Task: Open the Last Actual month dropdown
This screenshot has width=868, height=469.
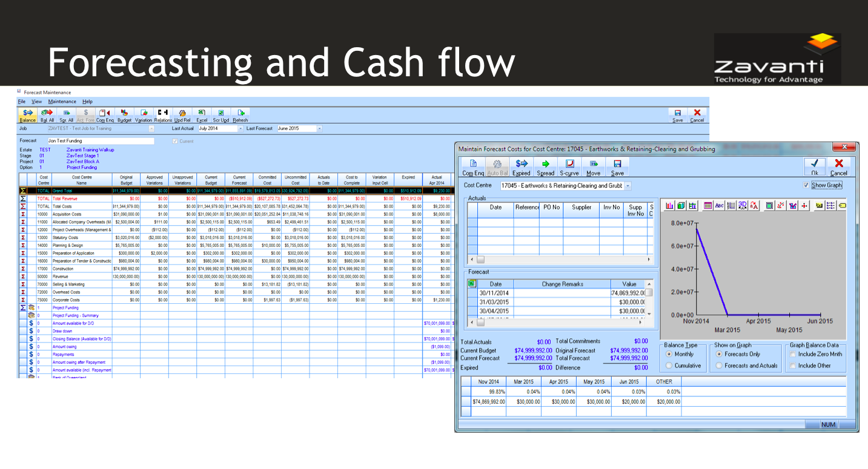Action: point(240,129)
